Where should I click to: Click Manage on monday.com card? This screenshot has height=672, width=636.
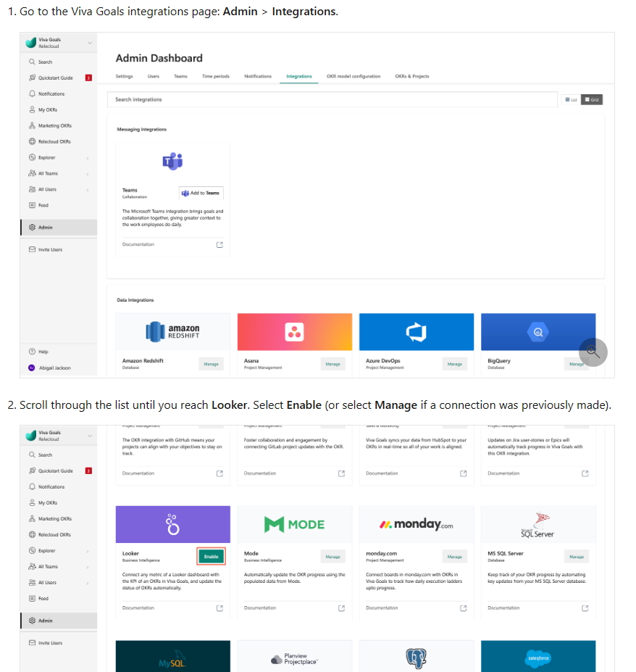(455, 556)
